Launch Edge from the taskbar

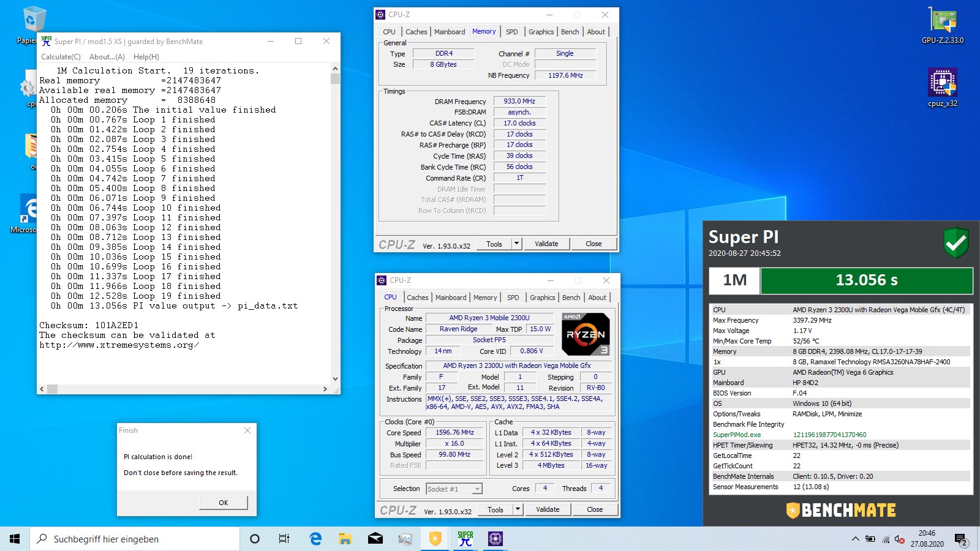click(315, 539)
